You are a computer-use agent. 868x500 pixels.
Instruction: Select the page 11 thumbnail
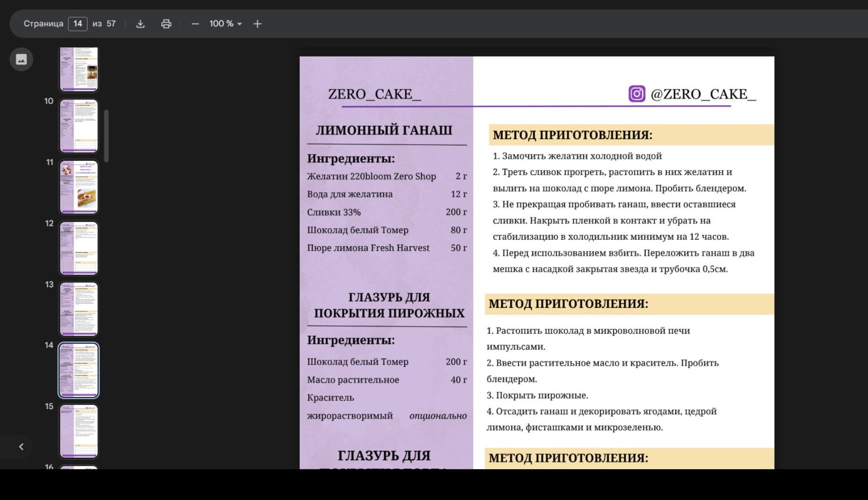(x=79, y=187)
